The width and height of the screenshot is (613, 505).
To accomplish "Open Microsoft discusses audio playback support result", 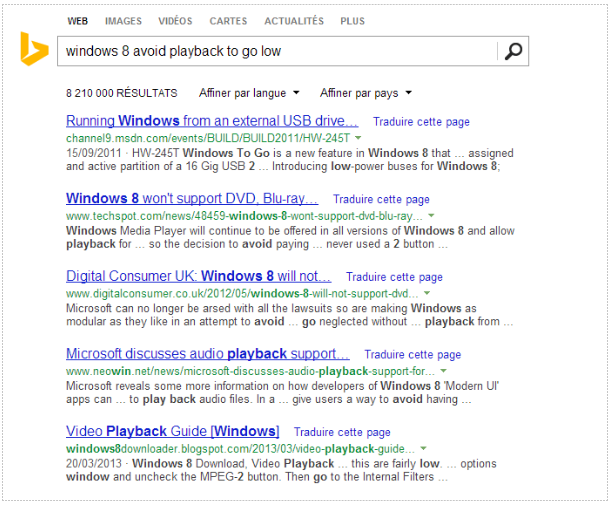I will coord(208,354).
